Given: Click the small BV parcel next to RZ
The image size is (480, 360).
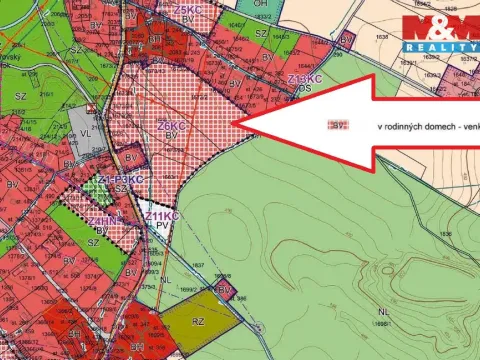Looking at the screenshot, I should click(224, 290).
